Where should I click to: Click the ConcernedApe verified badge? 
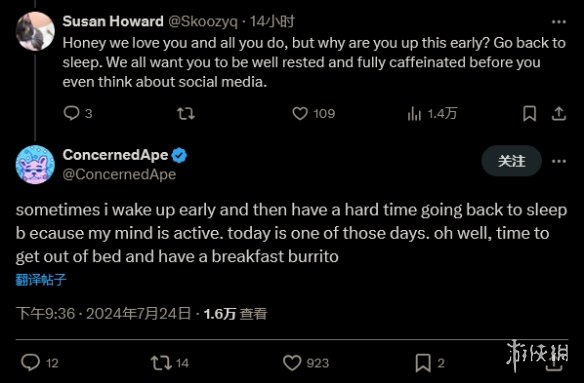[179, 155]
